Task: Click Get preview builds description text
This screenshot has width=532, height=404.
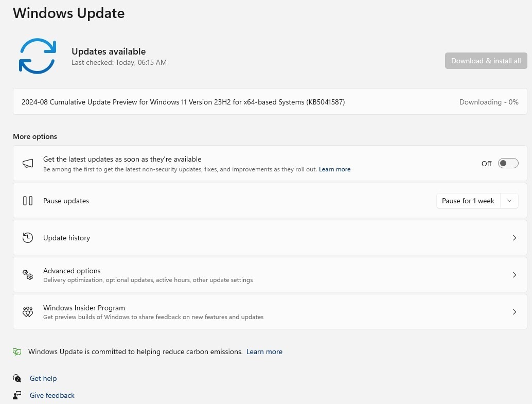Action: click(x=153, y=317)
